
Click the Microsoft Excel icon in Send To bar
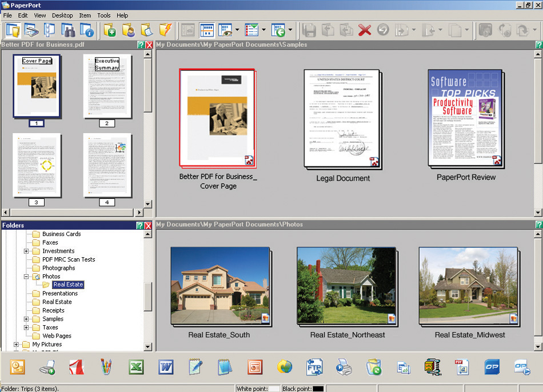[136, 367]
